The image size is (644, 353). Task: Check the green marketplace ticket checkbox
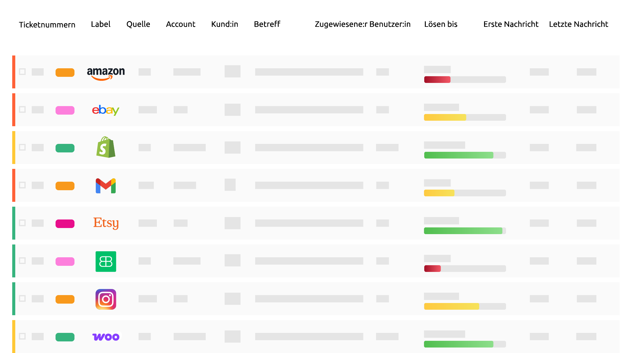pyautogui.click(x=22, y=261)
